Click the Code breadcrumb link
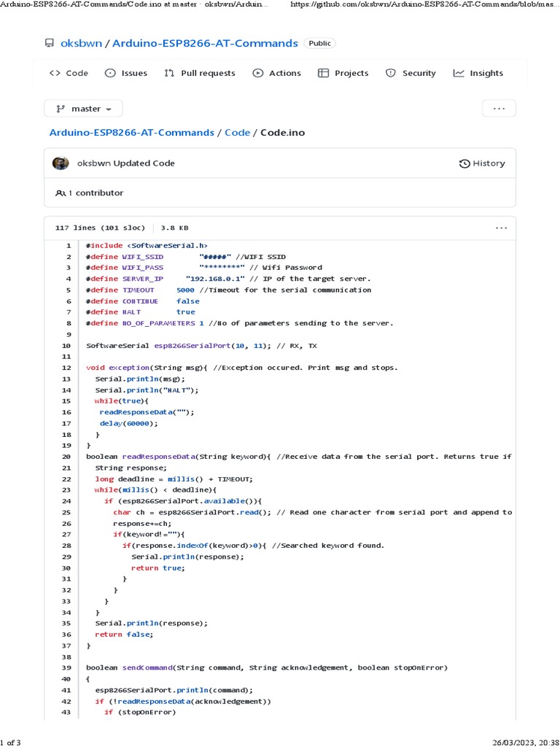This screenshot has width=560, height=747. coord(237,132)
